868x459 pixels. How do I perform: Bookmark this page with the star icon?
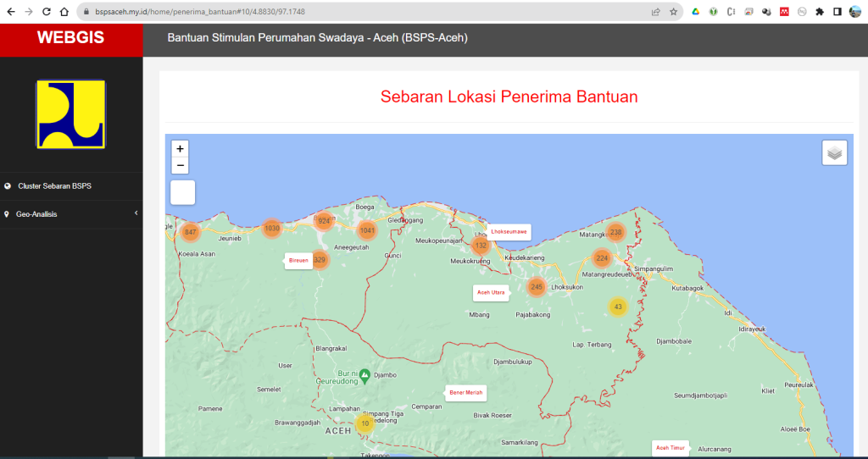[x=673, y=12]
